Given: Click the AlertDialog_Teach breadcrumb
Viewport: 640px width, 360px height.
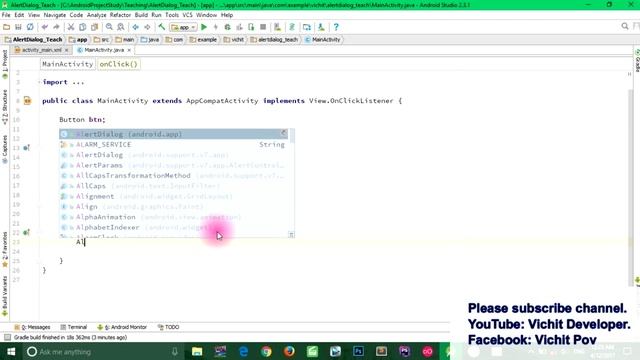Looking at the screenshot, I should 33,40.
